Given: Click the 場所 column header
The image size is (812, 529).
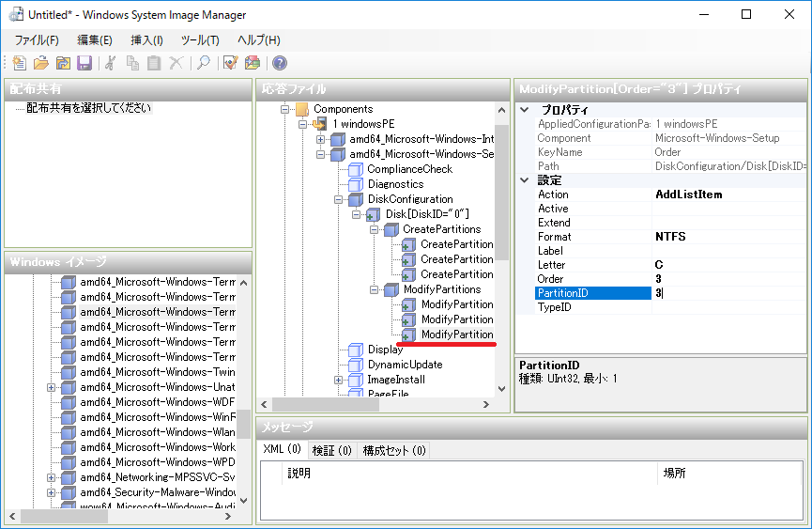Looking at the screenshot, I should (729, 473).
